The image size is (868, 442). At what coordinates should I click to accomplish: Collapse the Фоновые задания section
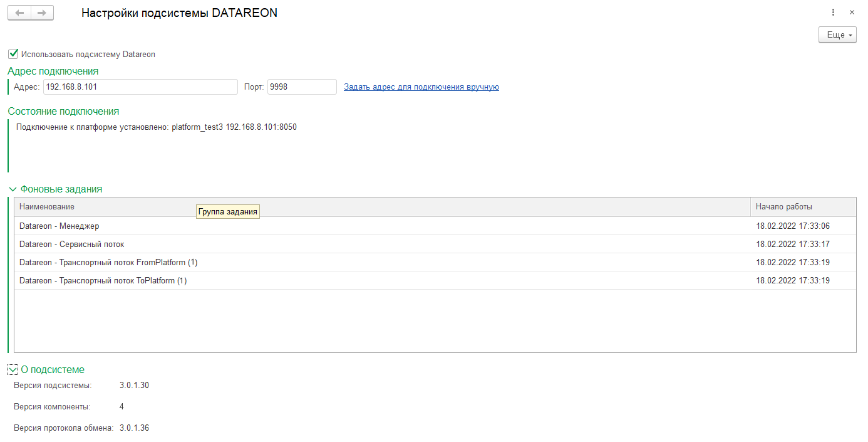[x=13, y=189]
